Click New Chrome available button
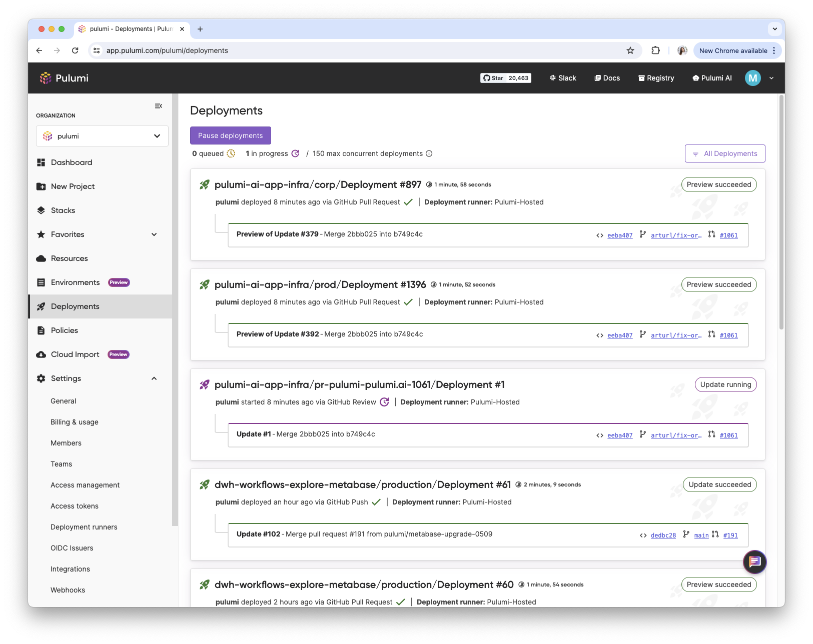This screenshot has height=644, width=813. 737,50
